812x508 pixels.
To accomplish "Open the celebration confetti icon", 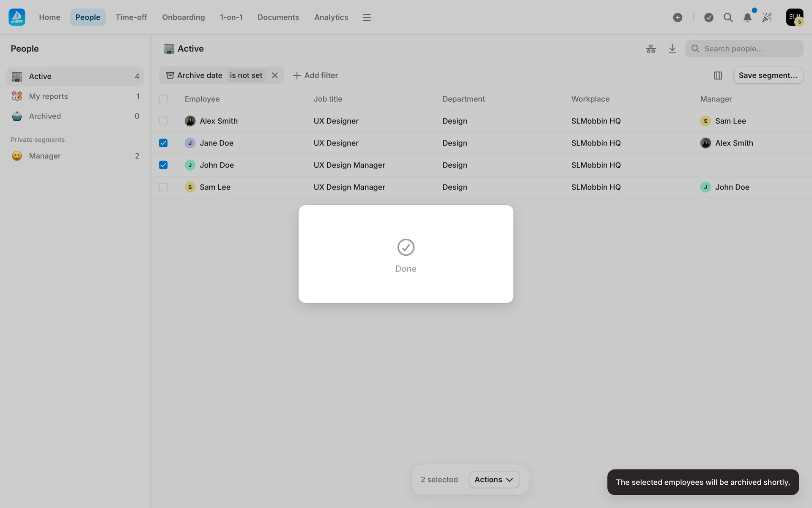I will click(x=767, y=17).
